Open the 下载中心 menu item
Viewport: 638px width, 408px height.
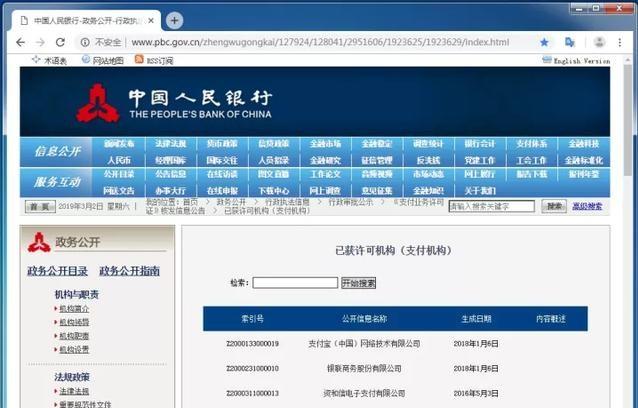(x=273, y=190)
